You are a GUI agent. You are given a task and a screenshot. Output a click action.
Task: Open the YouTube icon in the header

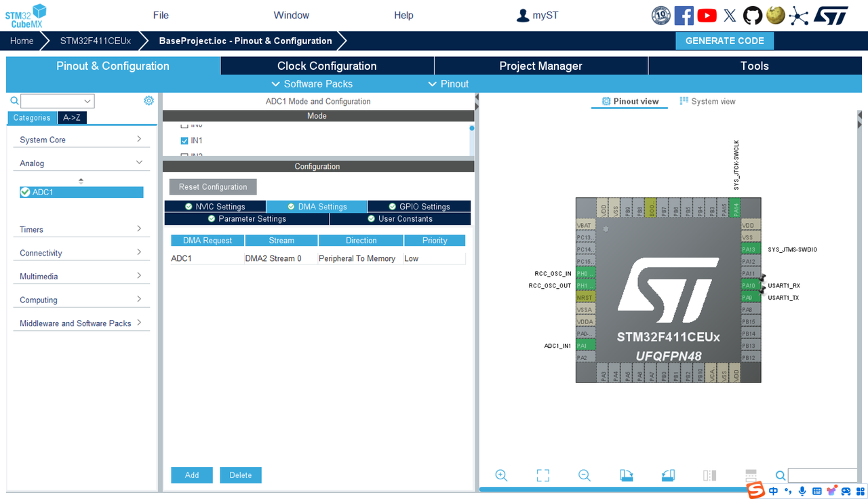click(707, 15)
